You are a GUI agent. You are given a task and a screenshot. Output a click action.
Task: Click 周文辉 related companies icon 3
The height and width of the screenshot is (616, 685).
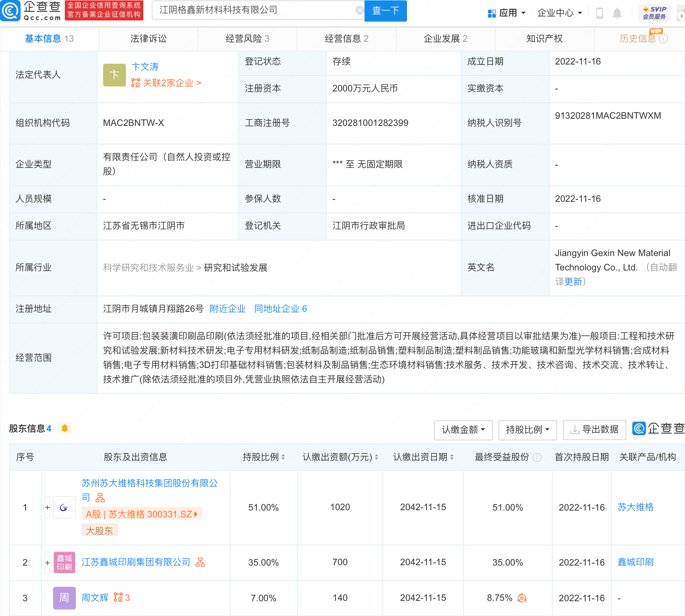pyautogui.click(x=122, y=598)
